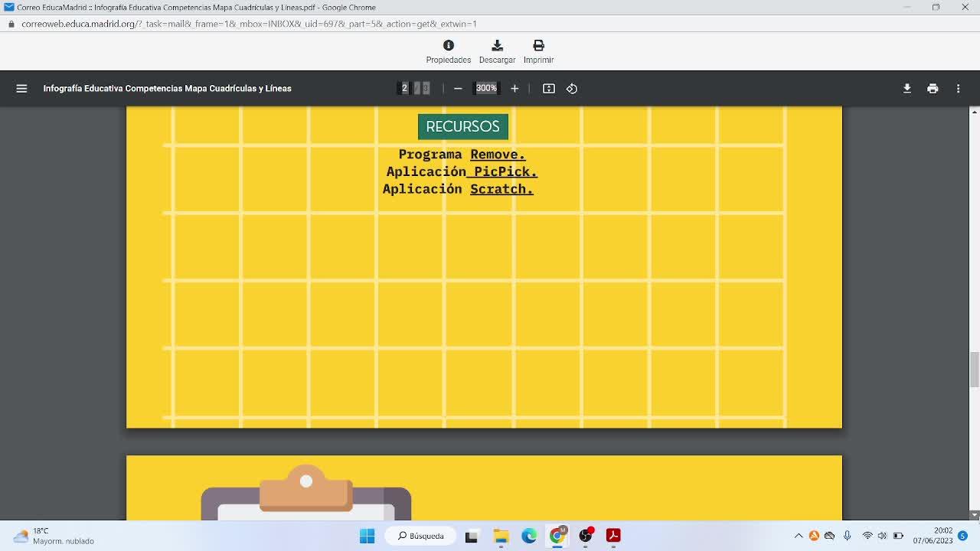The width and height of the screenshot is (980, 551).
Task: Click the Avast tray icon
Action: click(x=814, y=536)
